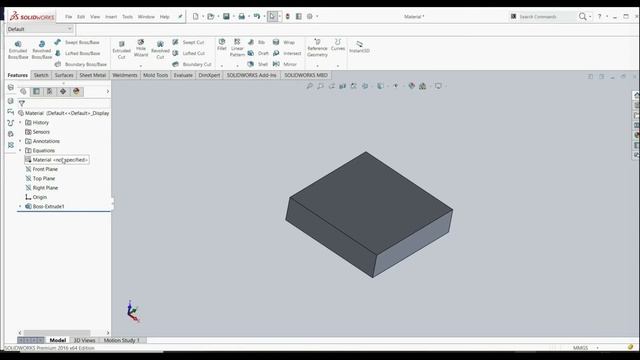Expand the Hole Wizard dropdown arrow

coord(141,65)
